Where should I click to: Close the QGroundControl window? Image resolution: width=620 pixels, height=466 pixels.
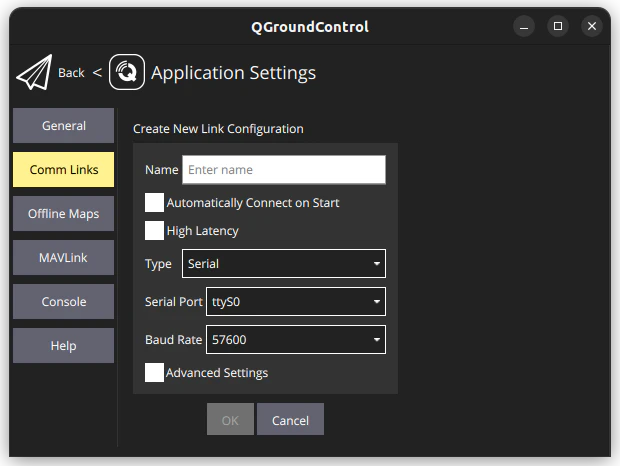point(592,26)
